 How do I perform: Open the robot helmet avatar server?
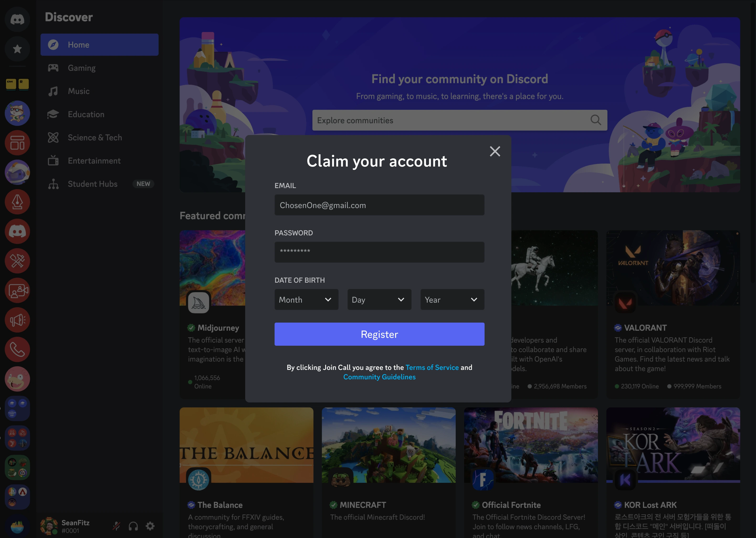point(17,172)
